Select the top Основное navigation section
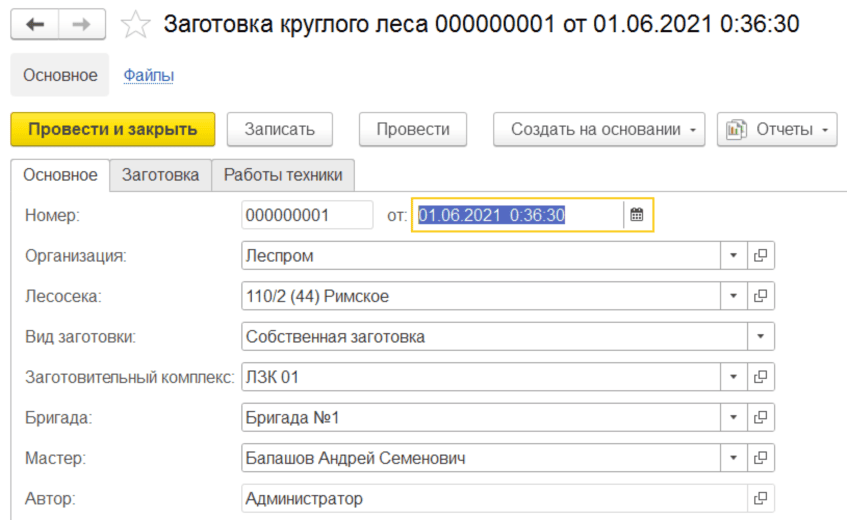847x520 pixels. [x=60, y=75]
